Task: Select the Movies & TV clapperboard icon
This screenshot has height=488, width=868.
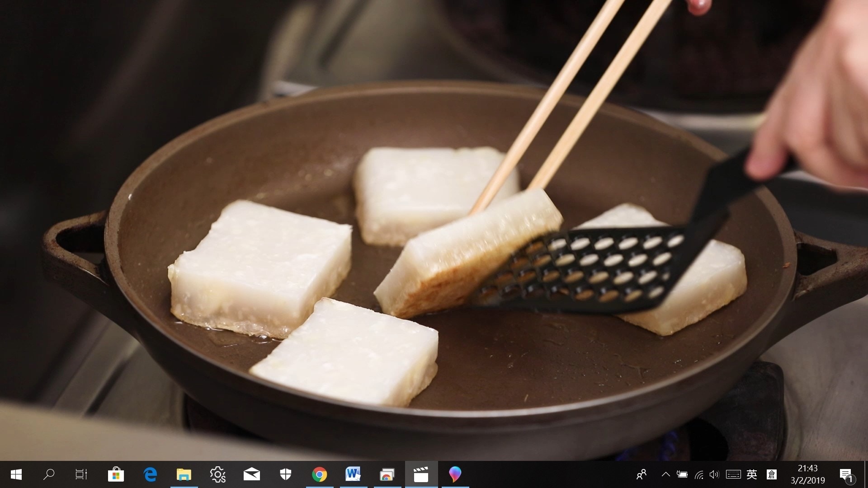Action: pyautogui.click(x=421, y=474)
